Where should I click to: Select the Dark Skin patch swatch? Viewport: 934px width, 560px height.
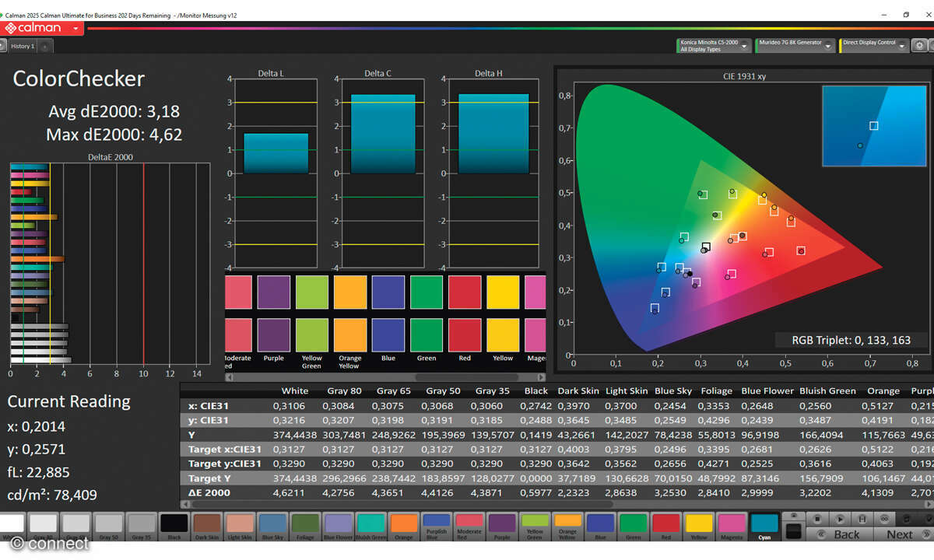click(207, 525)
